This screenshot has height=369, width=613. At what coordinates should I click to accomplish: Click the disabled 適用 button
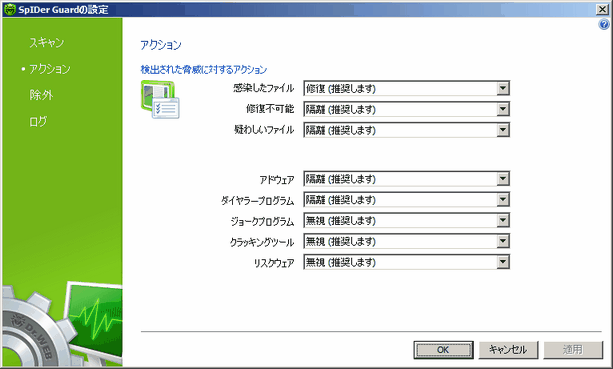[573, 350]
